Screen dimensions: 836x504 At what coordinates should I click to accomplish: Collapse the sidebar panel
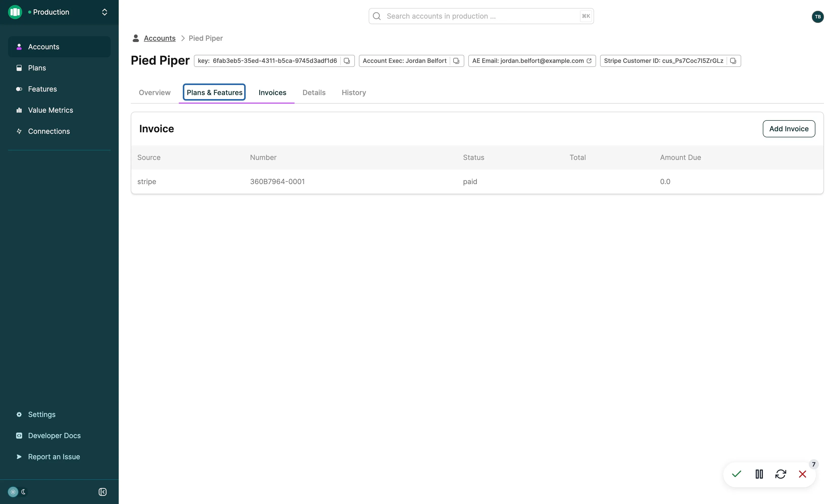102,492
